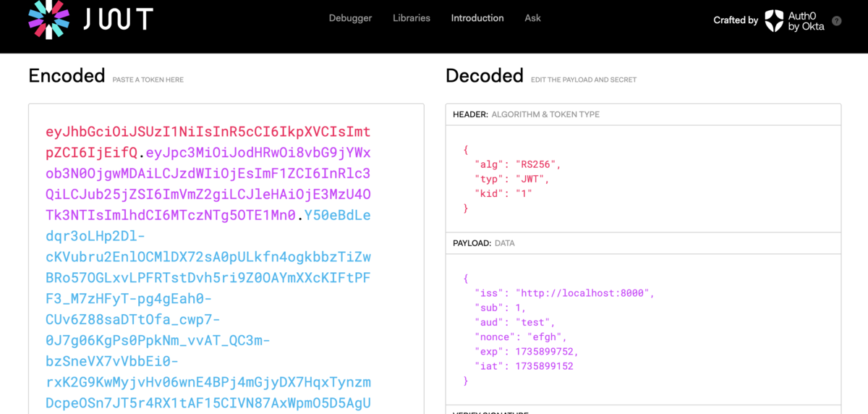Viewport: 868px width, 414px height.
Task: Click the "exp" value in payload editor
Action: coord(546,351)
